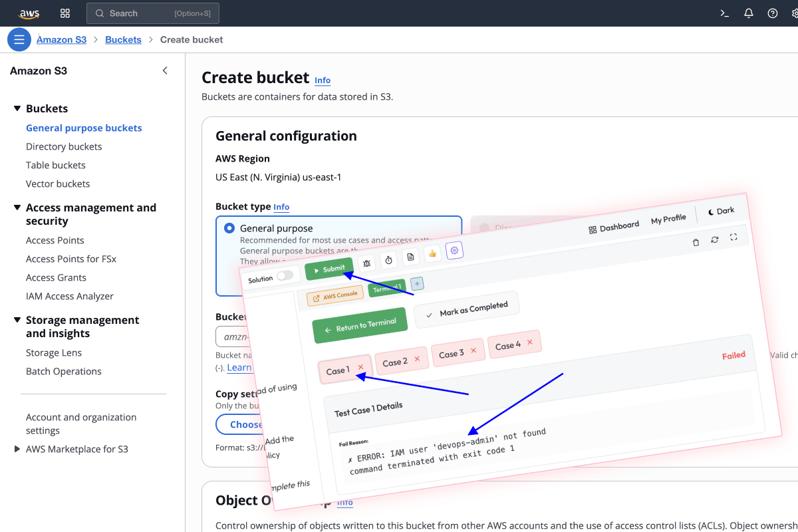The width and height of the screenshot is (798, 532).
Task: Click Buckets breadcrumb link
Action: (123, 39)
